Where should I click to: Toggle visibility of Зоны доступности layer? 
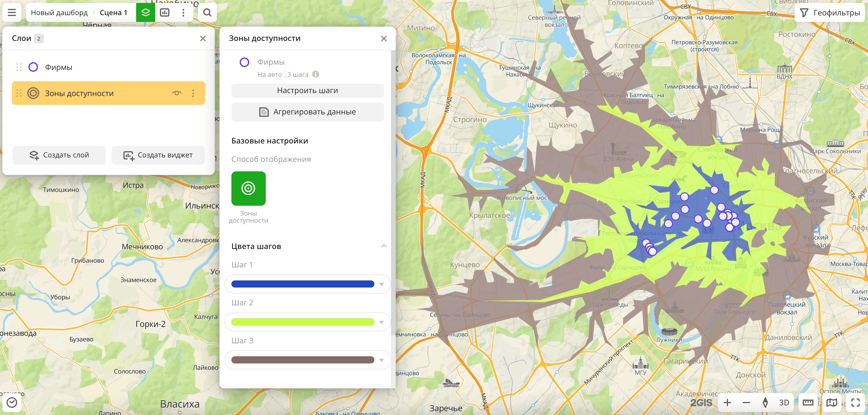[x=177, y=93]
